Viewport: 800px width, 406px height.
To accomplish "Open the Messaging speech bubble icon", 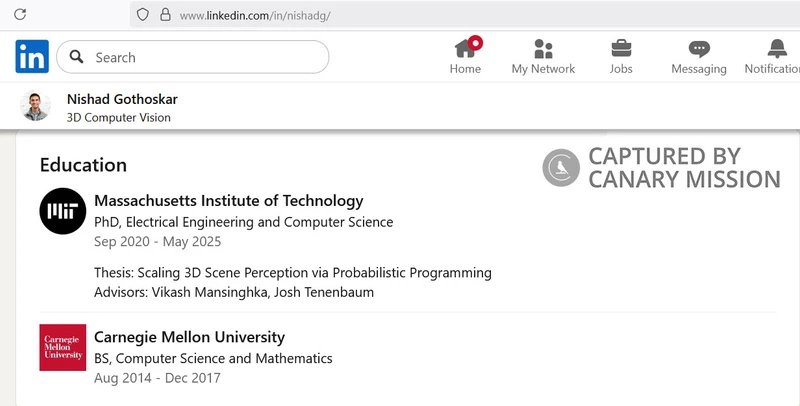I will pos(699,49).
